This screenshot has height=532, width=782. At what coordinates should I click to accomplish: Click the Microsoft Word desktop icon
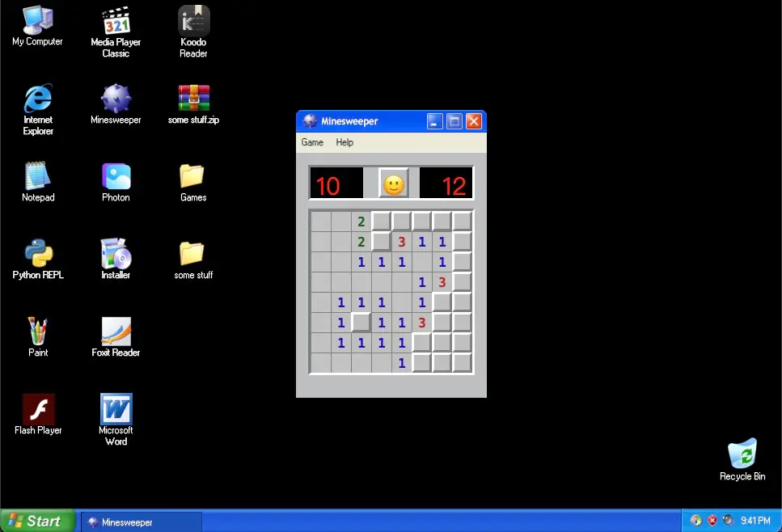pos(116,420)
